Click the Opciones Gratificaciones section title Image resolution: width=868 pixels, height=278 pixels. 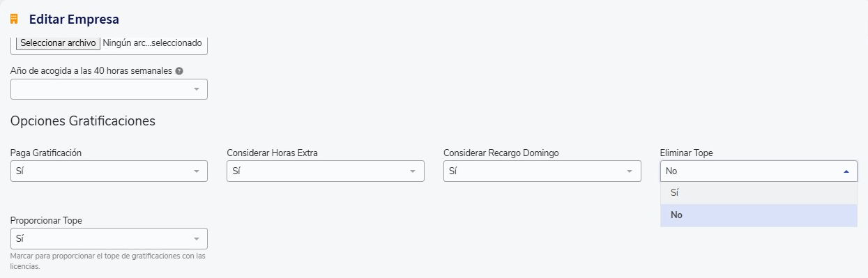(83, 121)
